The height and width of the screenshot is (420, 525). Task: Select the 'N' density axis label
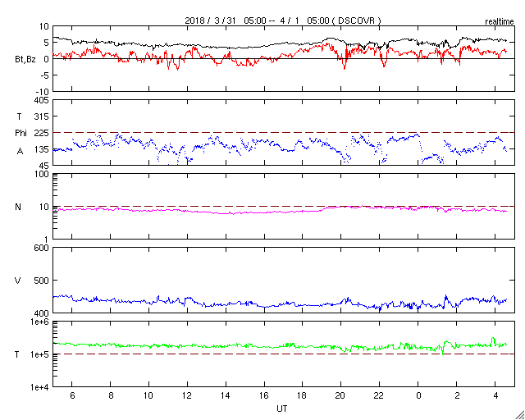point(18,207)
